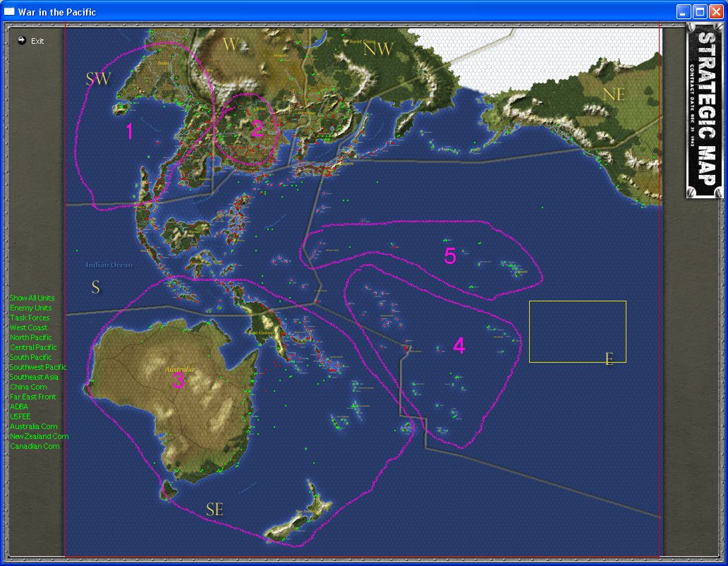Select ABDA command filter
This screenshot has width=728, height=566.
pos(19,407)
